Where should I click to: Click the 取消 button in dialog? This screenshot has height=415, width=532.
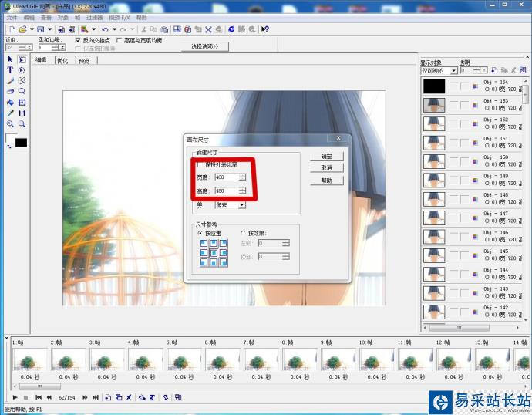[327, 167]
